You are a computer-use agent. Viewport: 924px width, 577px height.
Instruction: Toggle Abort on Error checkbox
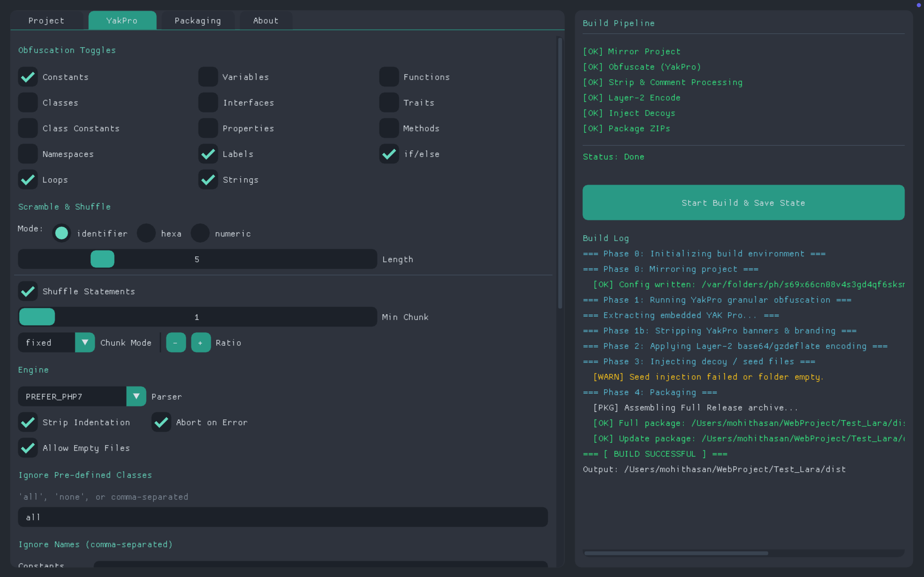pyautogui.click(x=161, y=422)
